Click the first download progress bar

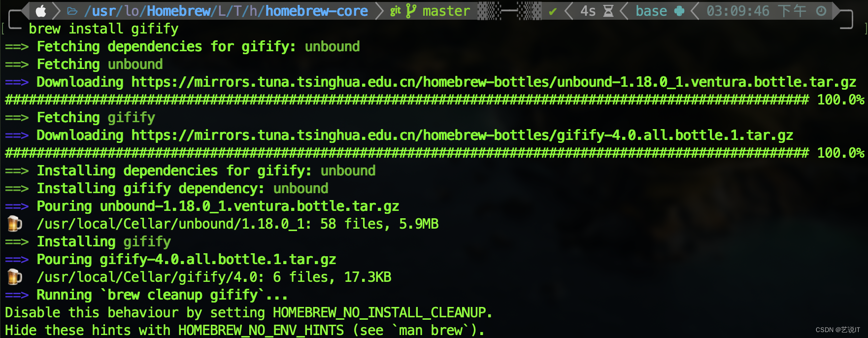point(407,100)
